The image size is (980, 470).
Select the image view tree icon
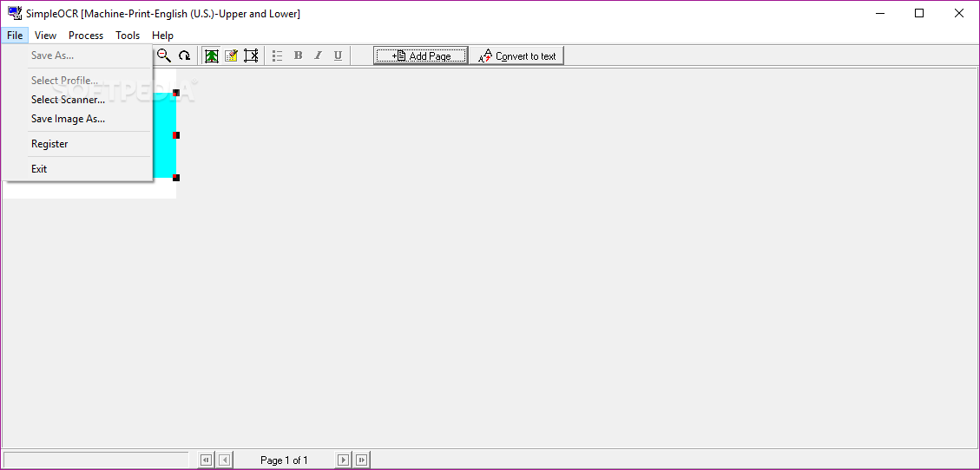coord(212,55)
